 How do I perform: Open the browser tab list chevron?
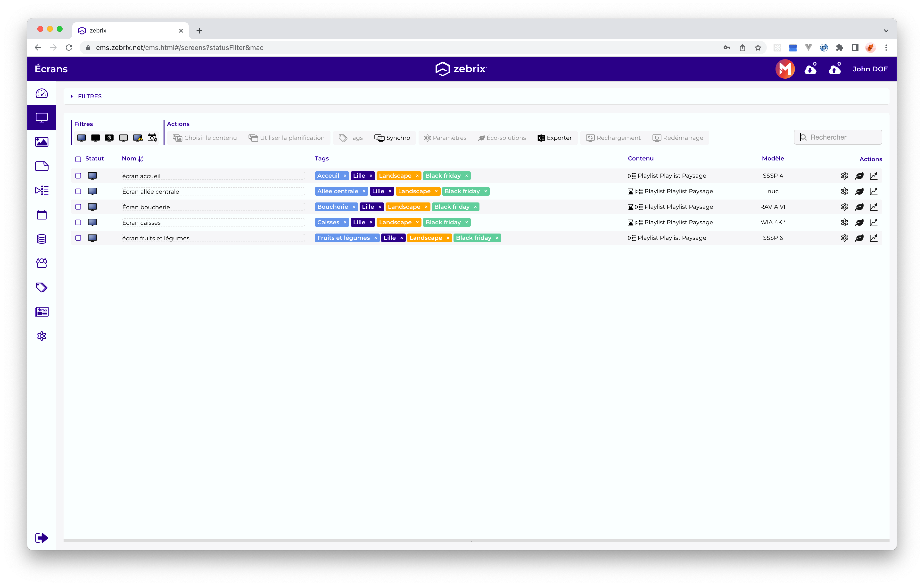pyautogui.click(x=886, y=31)
